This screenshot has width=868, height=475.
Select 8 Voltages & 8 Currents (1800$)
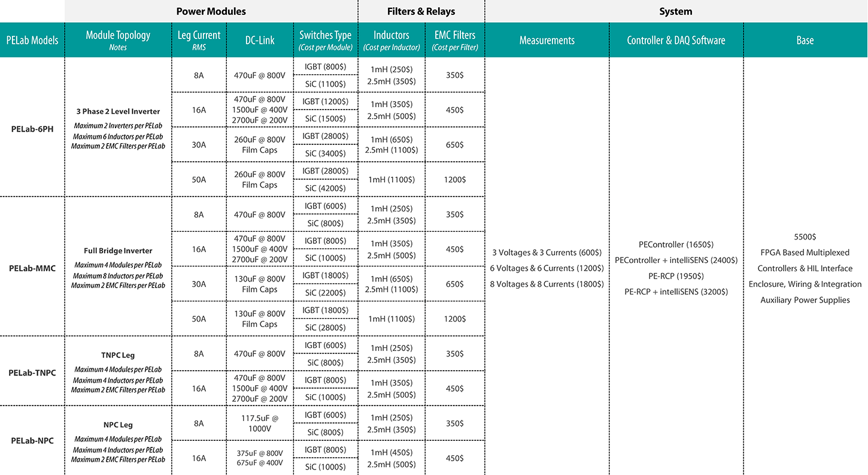pyautogui.click(x=547, y=284)
